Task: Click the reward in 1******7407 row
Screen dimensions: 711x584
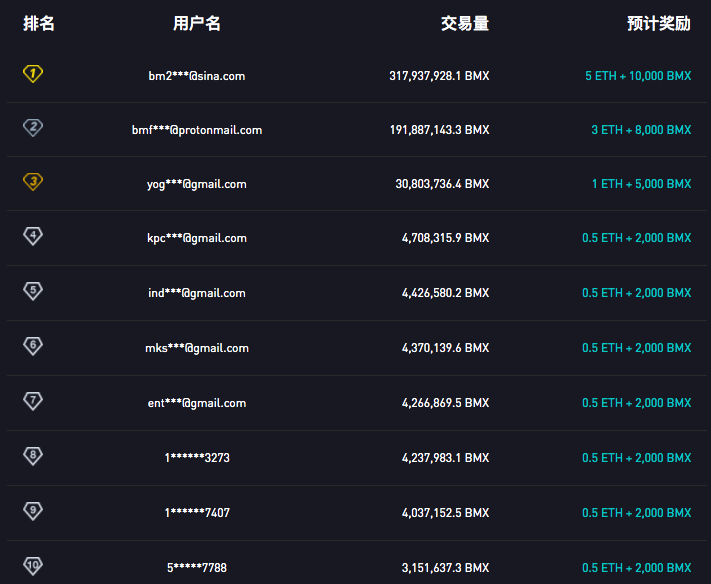Action: [x=637, y=513]
